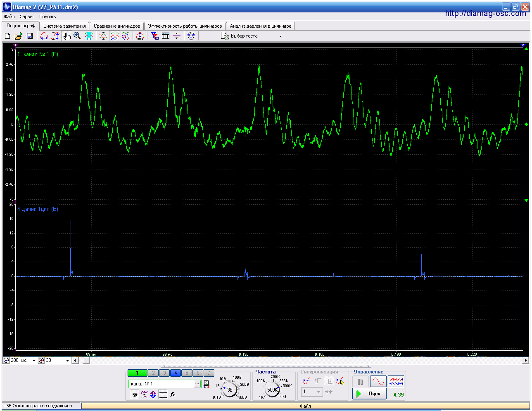Click the separate channels stacked-waves icon

tap(114, 36)
